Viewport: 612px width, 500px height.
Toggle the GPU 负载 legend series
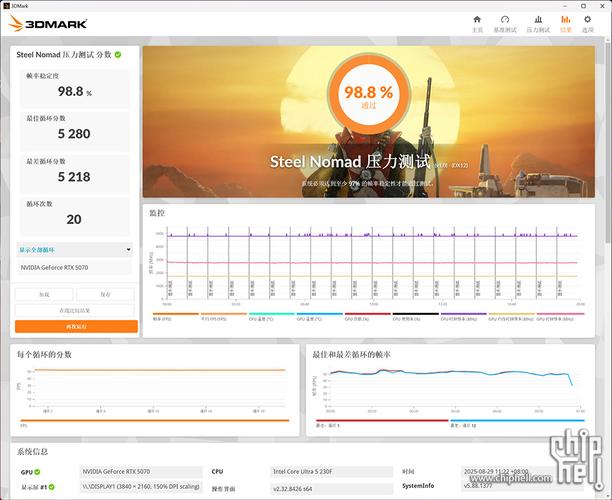357,318
